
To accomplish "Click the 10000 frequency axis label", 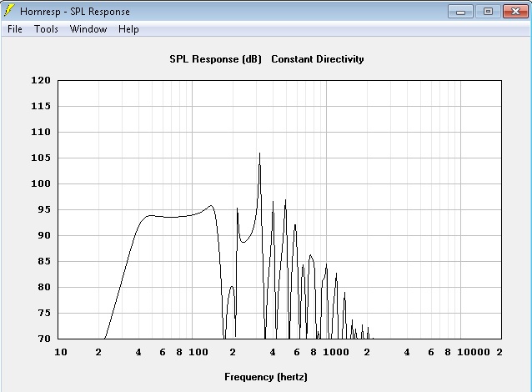I will (474, 352).
